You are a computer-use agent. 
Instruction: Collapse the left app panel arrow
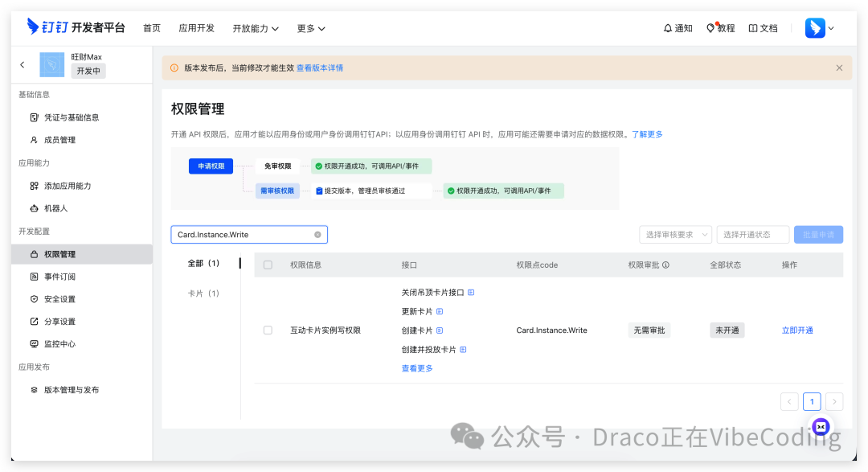[x=23, y=64]
